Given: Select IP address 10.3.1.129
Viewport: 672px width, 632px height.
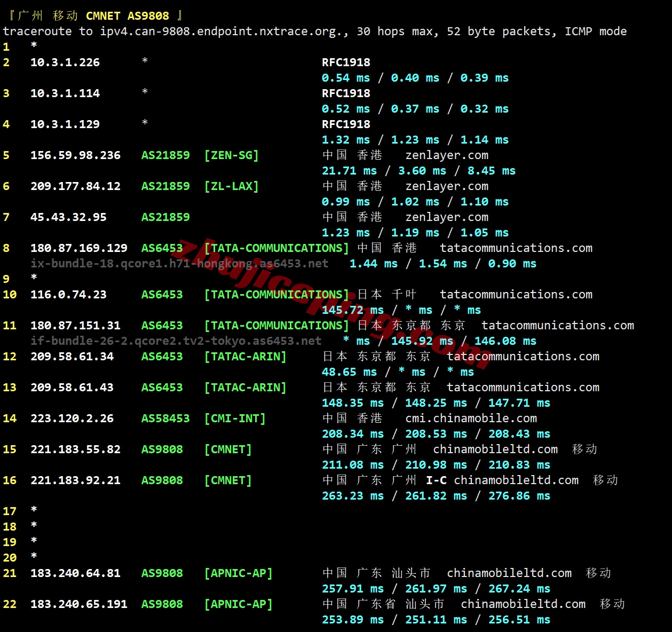Looking at the screenshot, I should click(x=65, y=124).
